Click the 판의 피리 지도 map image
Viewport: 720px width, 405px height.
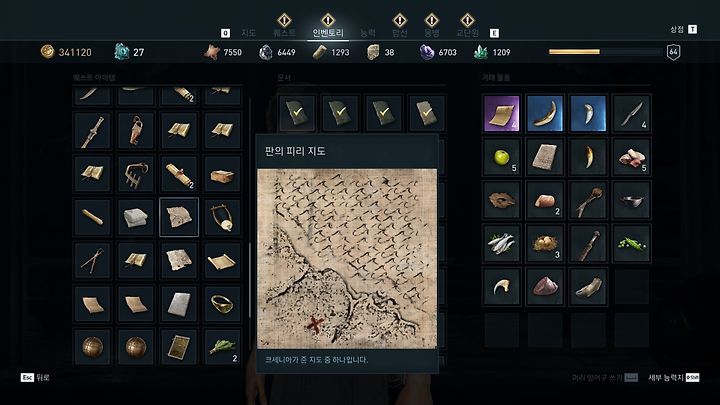(347, 259)
